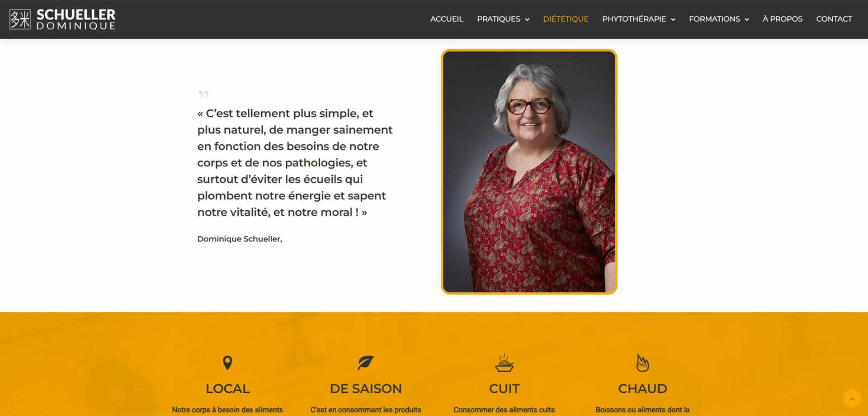Select the Diététique menu item
This screenshot has width=868, height=416.
pos(566,19)
